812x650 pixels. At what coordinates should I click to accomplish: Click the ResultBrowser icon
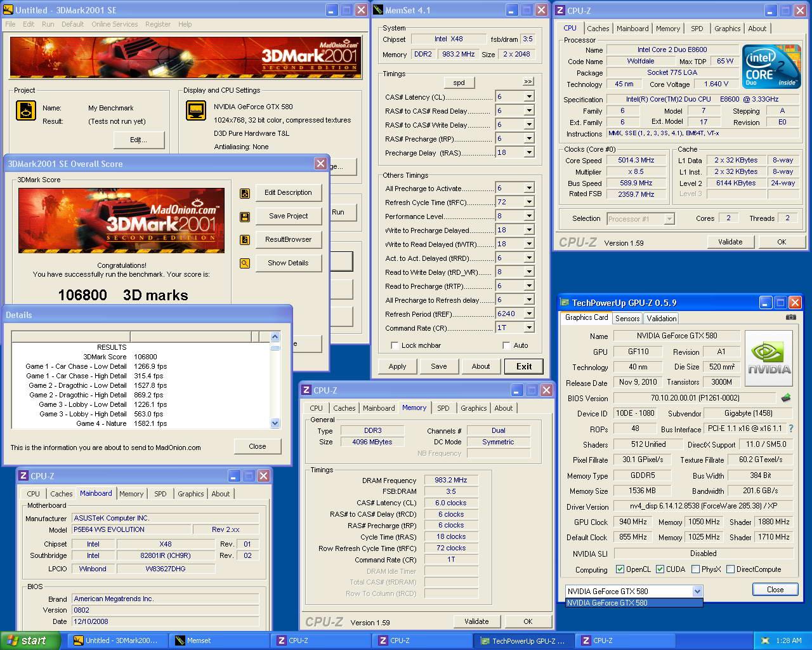(245, 240)
